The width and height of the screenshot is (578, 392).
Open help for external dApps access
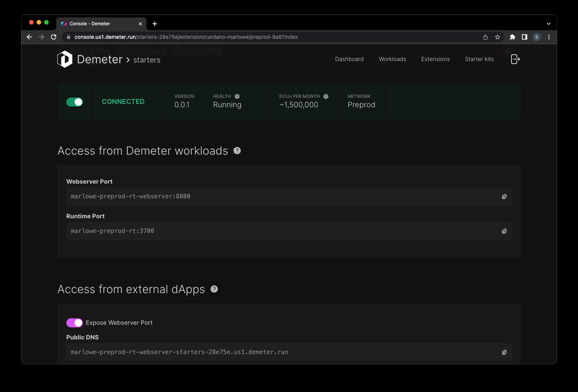214,289
